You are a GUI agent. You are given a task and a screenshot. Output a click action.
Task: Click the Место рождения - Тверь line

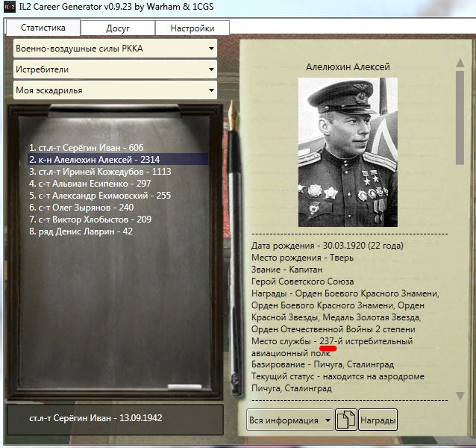(x=302, y=258)
